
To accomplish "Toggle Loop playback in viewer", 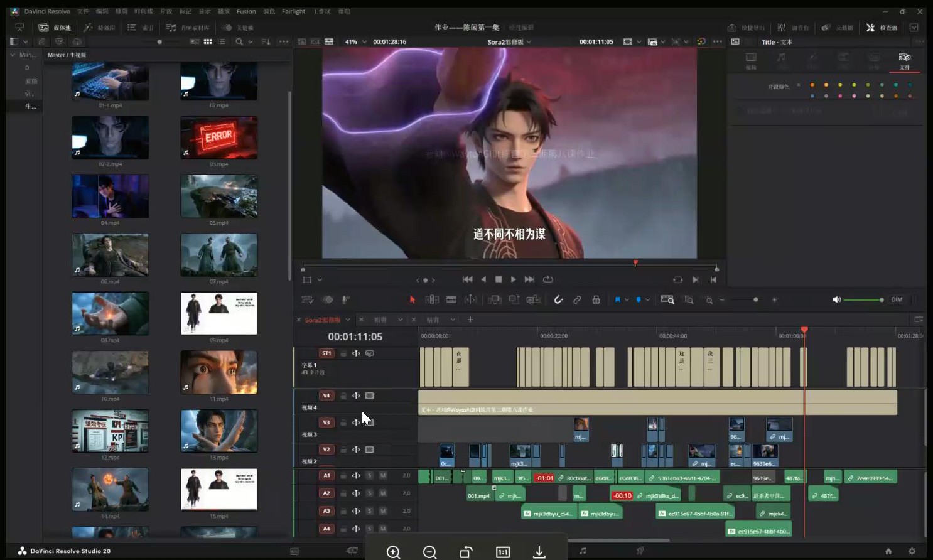I will 548,279.
